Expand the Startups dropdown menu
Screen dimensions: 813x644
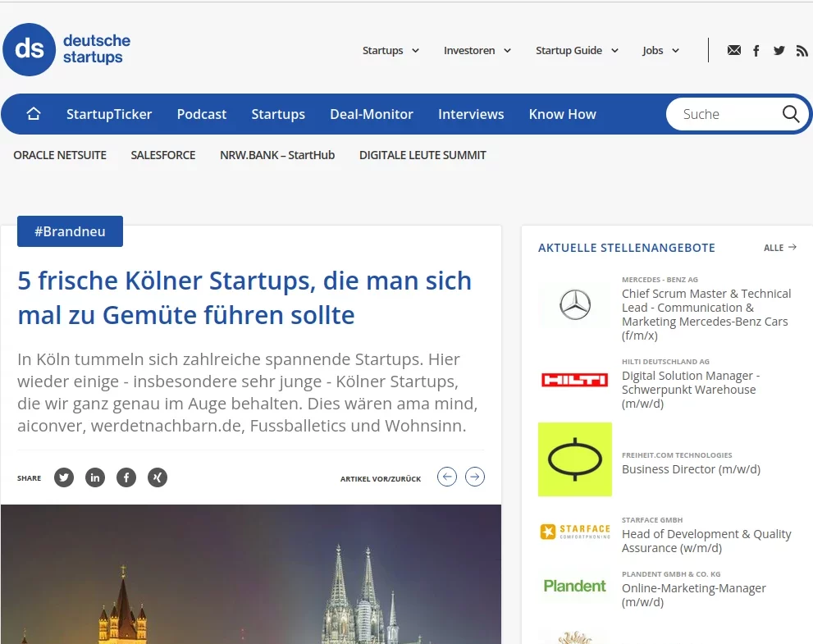pos(391,51)
